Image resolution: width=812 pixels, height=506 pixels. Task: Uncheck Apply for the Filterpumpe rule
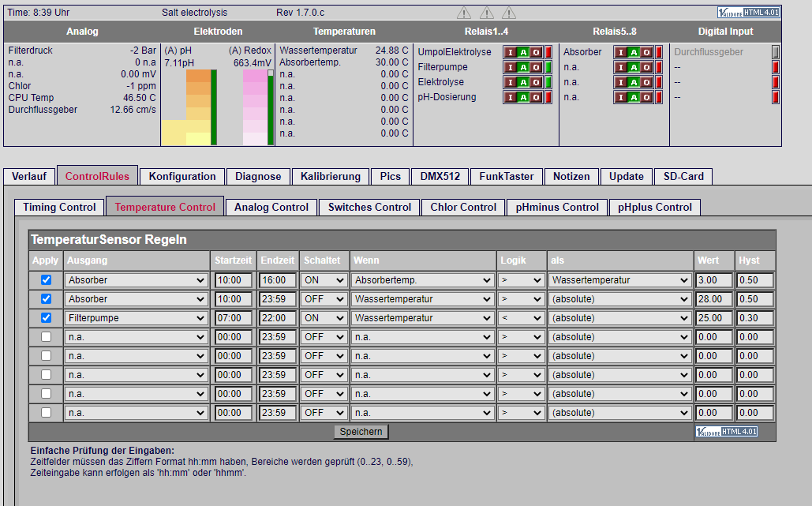coord(46,317)
